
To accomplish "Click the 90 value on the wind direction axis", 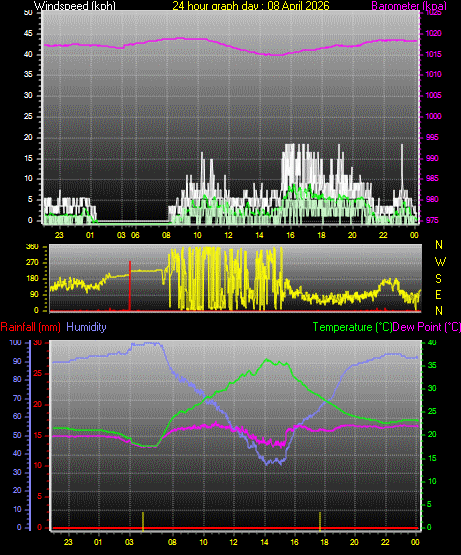I will pos(34,294).
